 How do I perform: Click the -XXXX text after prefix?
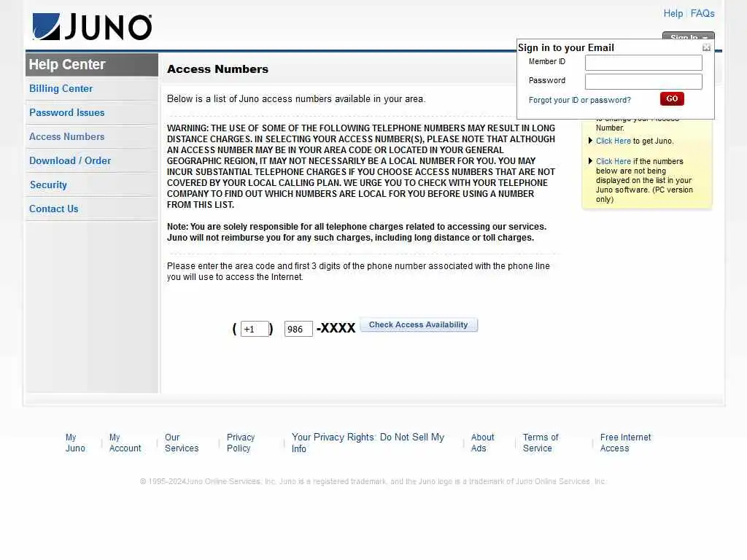336,328
